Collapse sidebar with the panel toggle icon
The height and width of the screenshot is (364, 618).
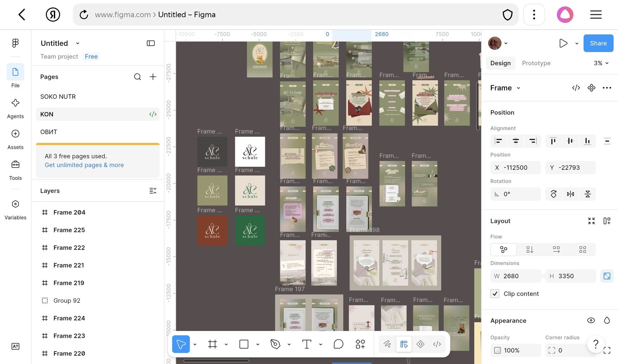pos(151,43)
